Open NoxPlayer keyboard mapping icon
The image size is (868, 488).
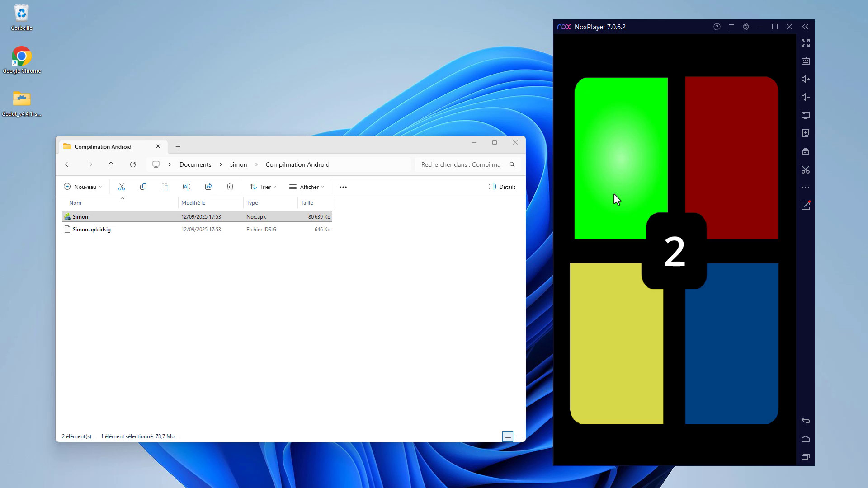click(806, 61)
